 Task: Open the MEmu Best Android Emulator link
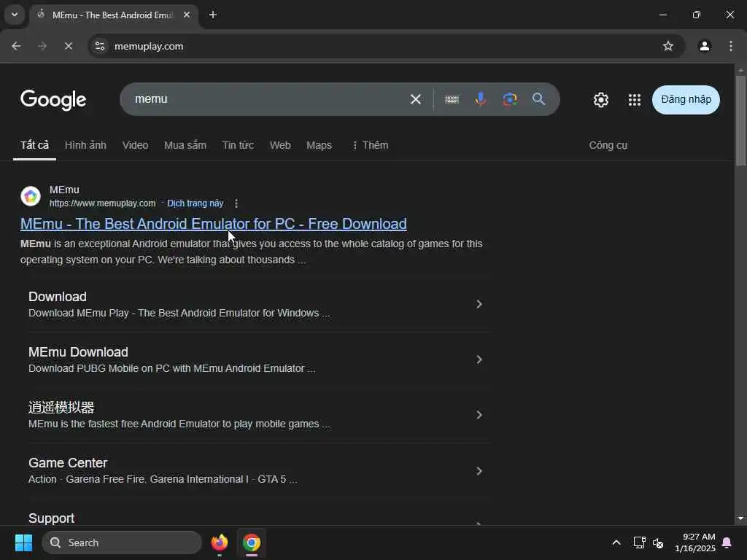[x=214, y=224]
